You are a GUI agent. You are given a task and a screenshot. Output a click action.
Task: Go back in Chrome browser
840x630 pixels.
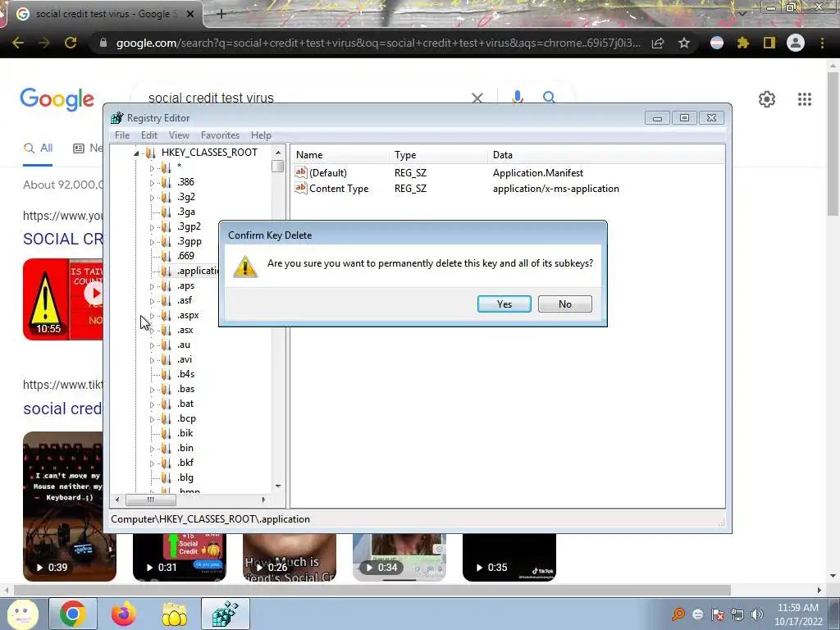(18, 43)
